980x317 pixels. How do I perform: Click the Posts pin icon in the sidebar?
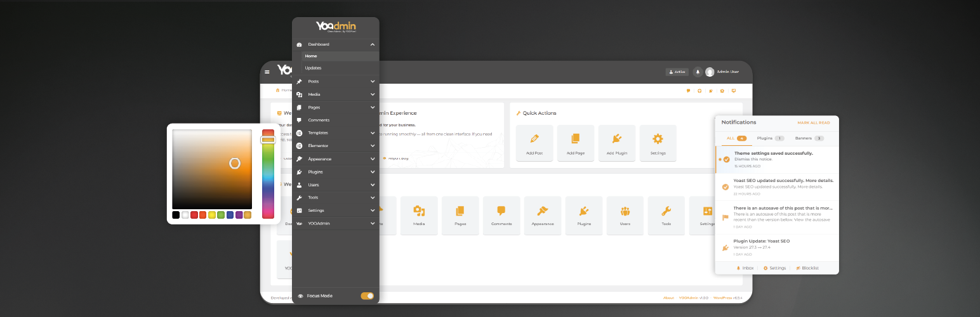300,81
